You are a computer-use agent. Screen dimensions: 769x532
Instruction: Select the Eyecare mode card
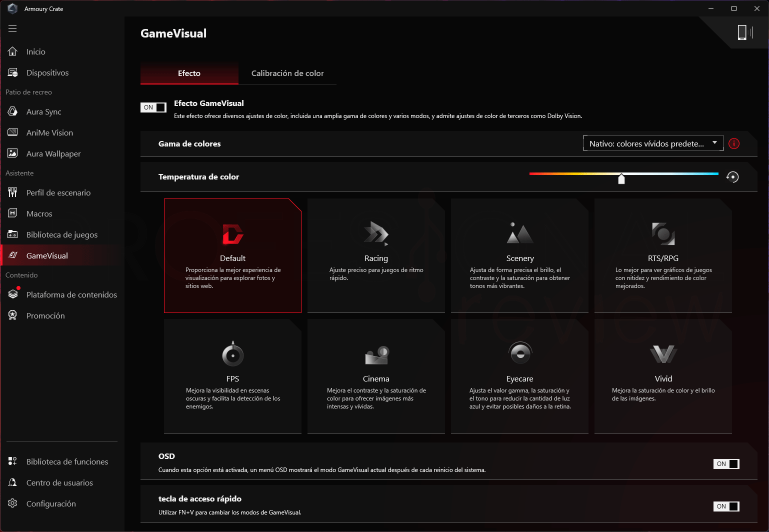tap(519, 376)
